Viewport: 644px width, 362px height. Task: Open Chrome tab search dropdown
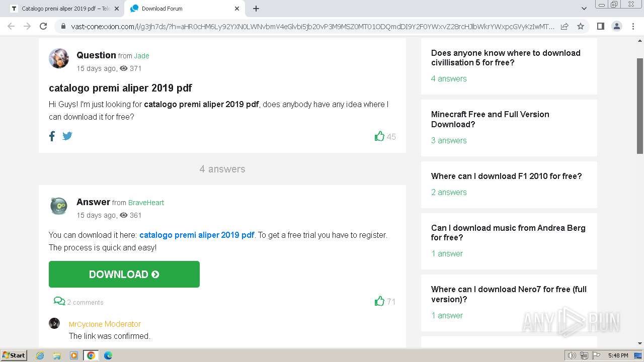(x=584, y=9)
